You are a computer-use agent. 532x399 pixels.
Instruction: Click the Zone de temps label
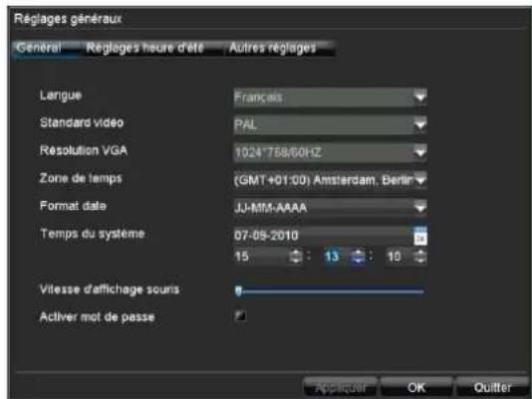pos(81,178)
